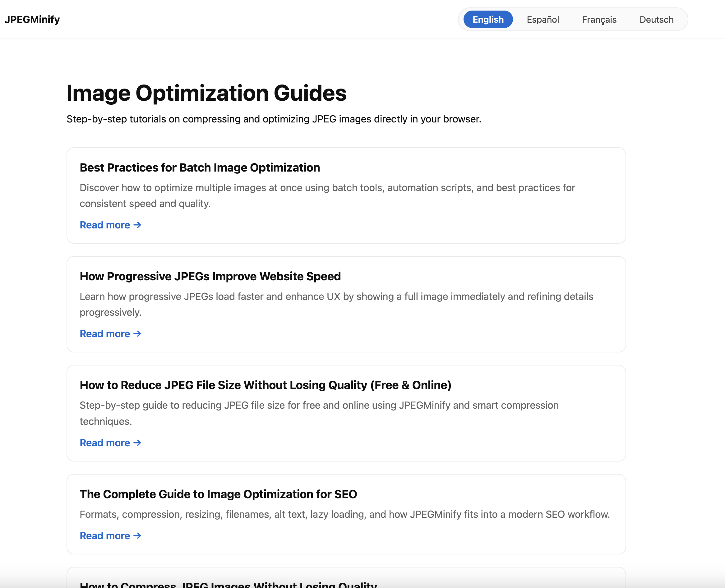The height and width of the screenshot is (588, 725).
Task: Click Read more under Progressive JPEGs article
Action: [x=105, y=334]
